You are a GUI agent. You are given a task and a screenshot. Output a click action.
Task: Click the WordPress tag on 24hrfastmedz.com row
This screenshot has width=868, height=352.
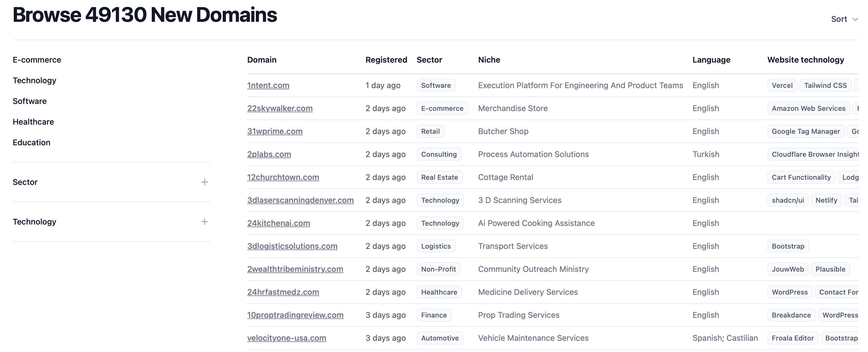[x=789, y=292]
